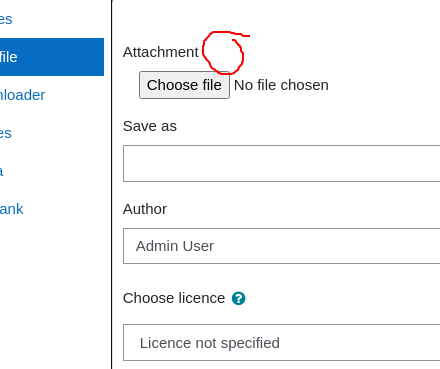Open the Content bank repository link
This screenshot has height=369, width=440.
[x=12, y=209]
